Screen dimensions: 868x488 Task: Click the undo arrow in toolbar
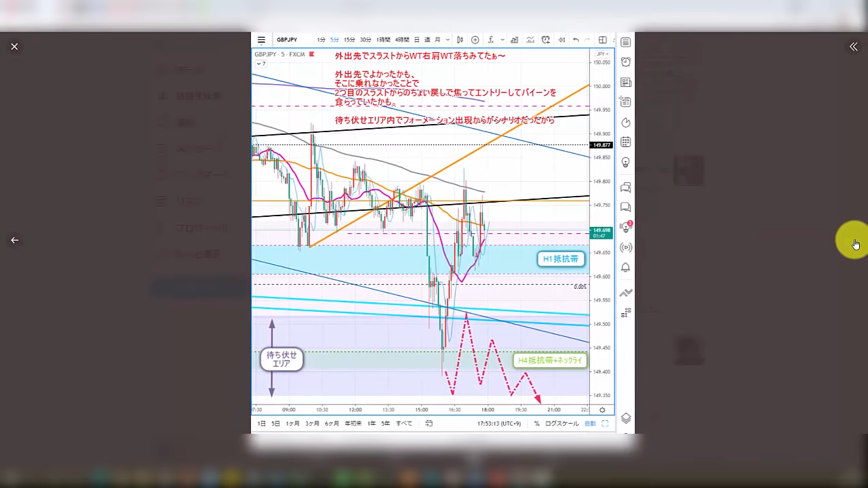(x=576, y=40)
